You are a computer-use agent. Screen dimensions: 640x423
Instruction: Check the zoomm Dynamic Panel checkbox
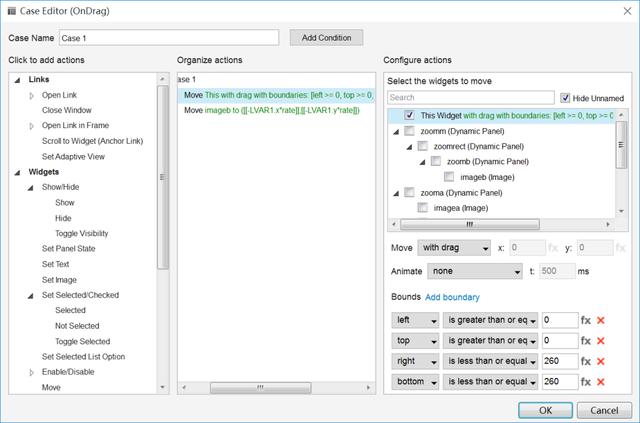coord(409,131)
